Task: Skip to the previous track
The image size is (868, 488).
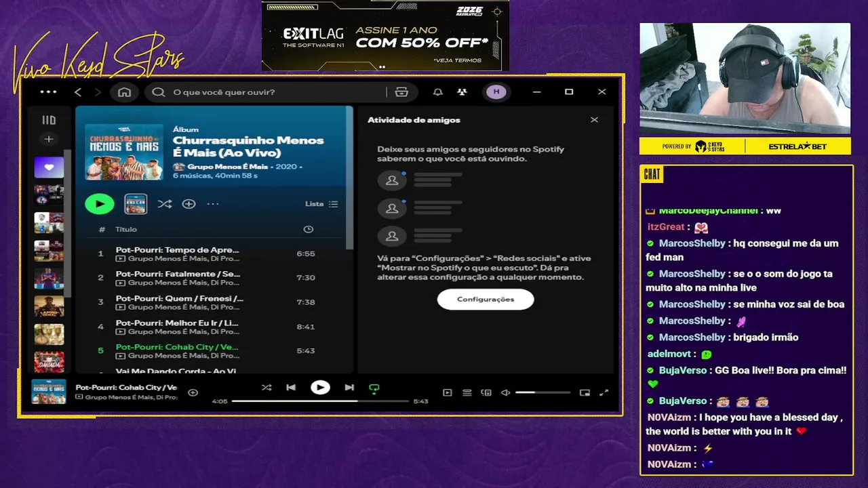Action: coord(291,388)
